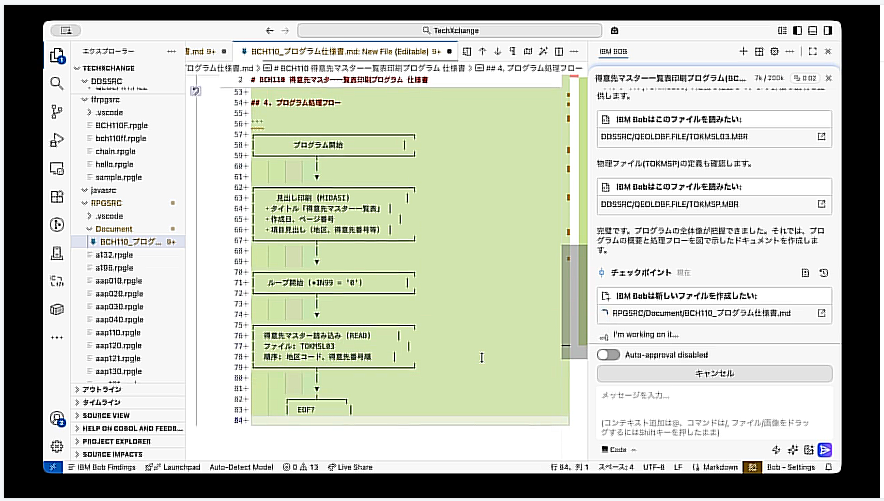
Task: Click the TechXchange command center search box
Action: pos(450,30)
